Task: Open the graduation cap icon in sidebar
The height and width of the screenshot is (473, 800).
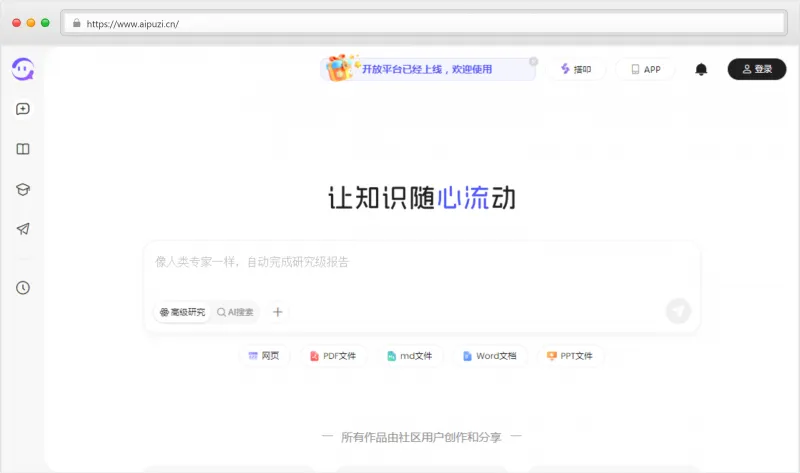Action: click(23, 189)
